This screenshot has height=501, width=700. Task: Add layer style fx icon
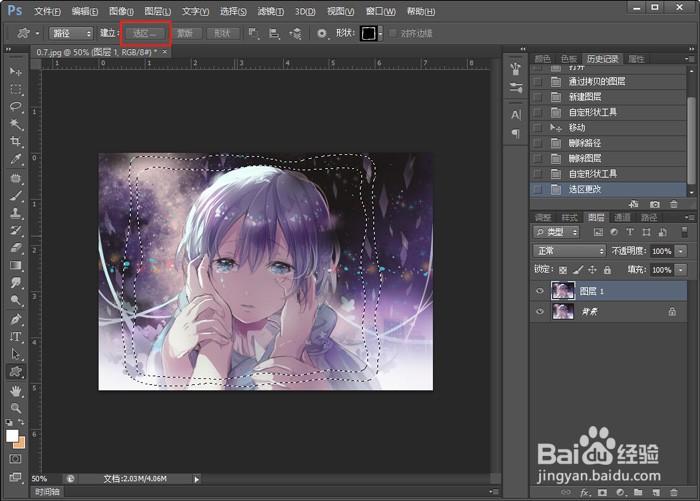point(584,493)
